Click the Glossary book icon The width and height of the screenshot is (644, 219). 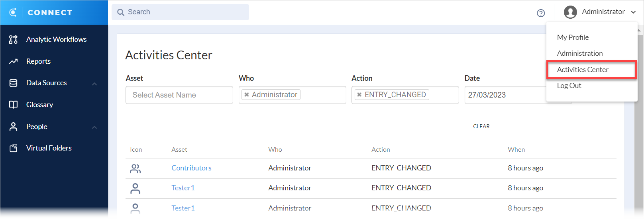[x=14, y=105]
